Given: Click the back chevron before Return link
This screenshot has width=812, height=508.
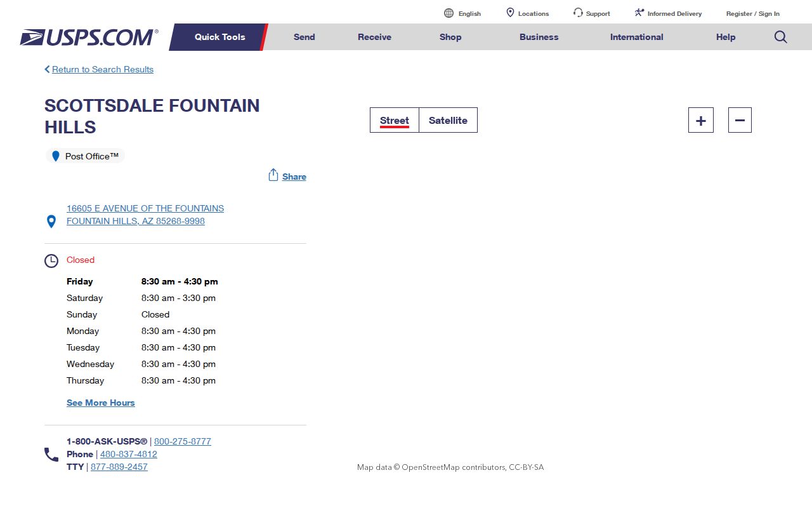Looking at the screenshot, I should [47, 69].
